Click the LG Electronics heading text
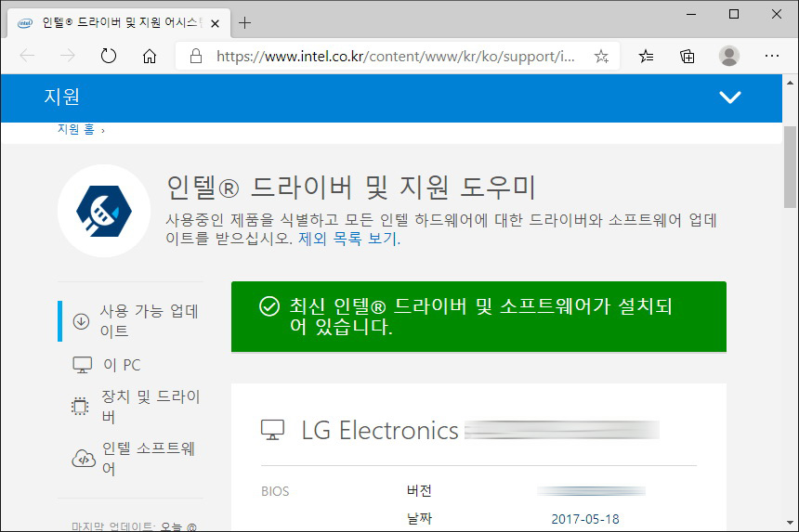 pos(380,431)
